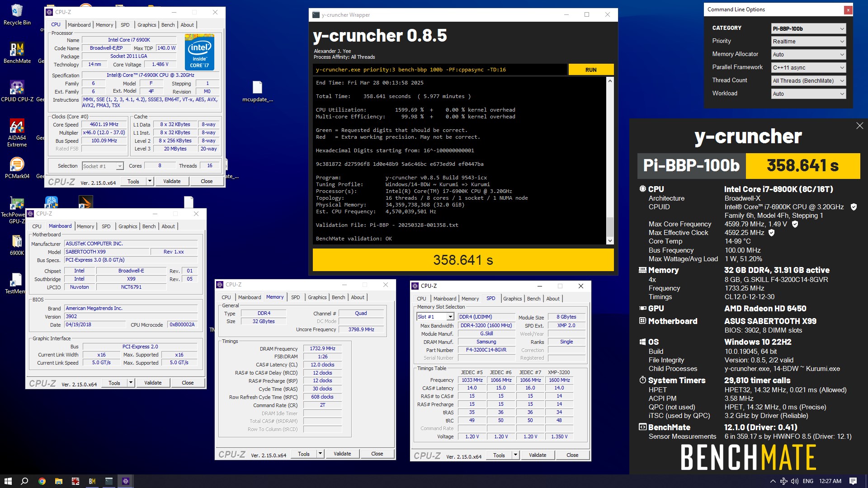Click Close in the CPU-Z Mainboard window
This screenshot has height=488, width=868.
coord(188,383)
